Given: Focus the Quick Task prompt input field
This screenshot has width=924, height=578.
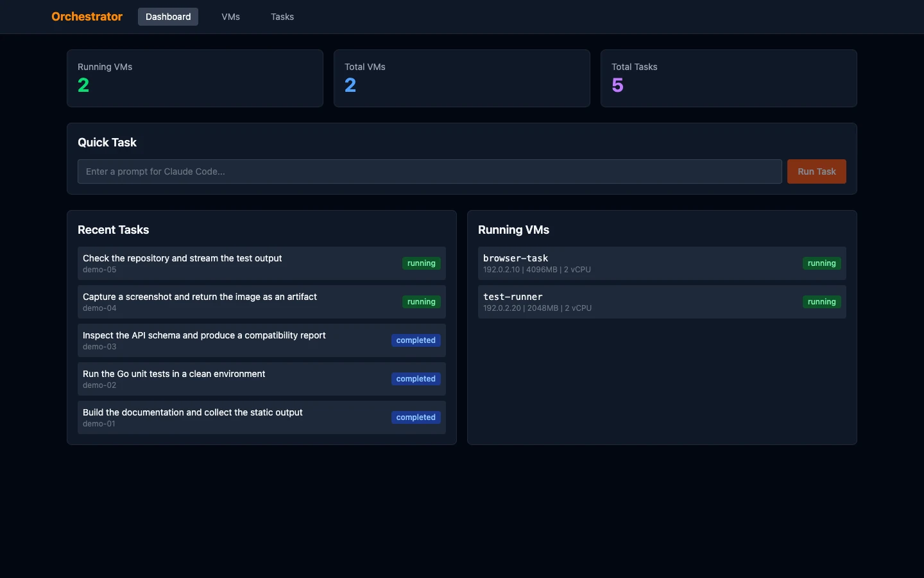Looking at the screenshot, I should pos(430,171).
